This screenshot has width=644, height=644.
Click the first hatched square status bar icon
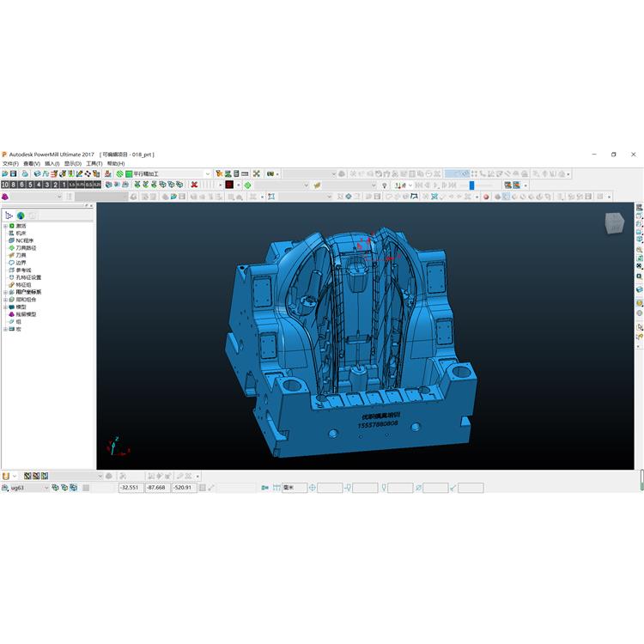coord(27,476)
